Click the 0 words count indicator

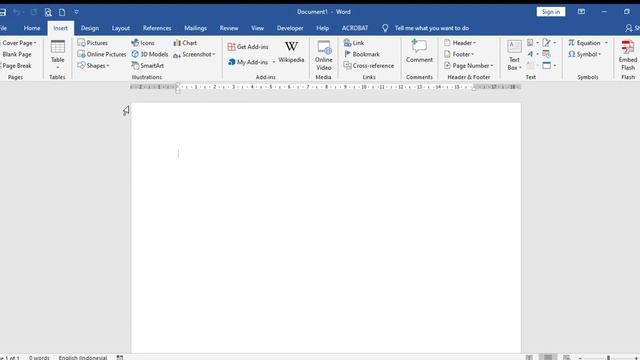point(39,358)
